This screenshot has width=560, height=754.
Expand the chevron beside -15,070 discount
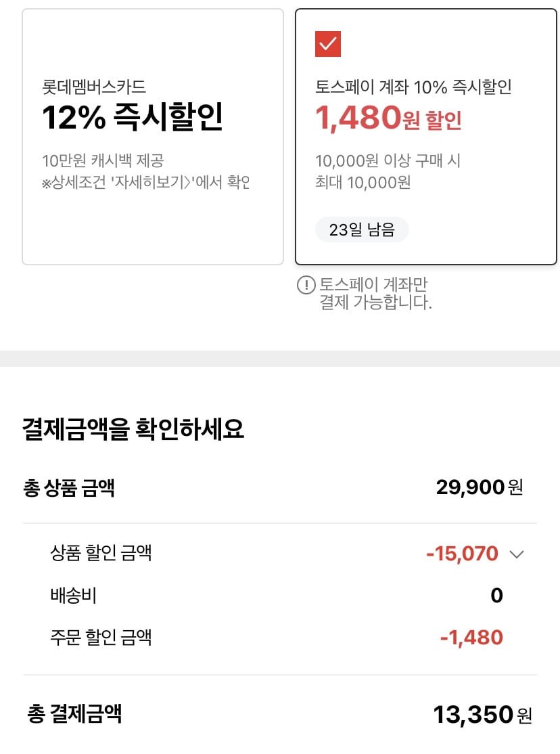tap(517, 554)
